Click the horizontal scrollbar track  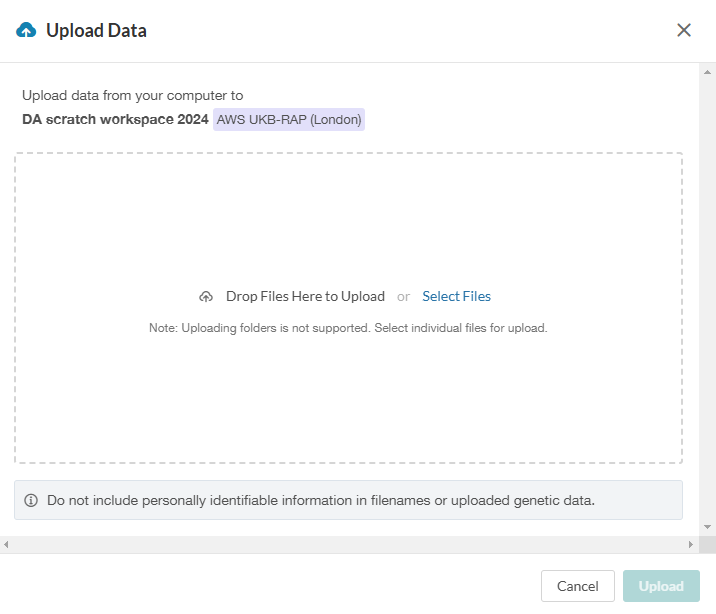tap(348, 544)
